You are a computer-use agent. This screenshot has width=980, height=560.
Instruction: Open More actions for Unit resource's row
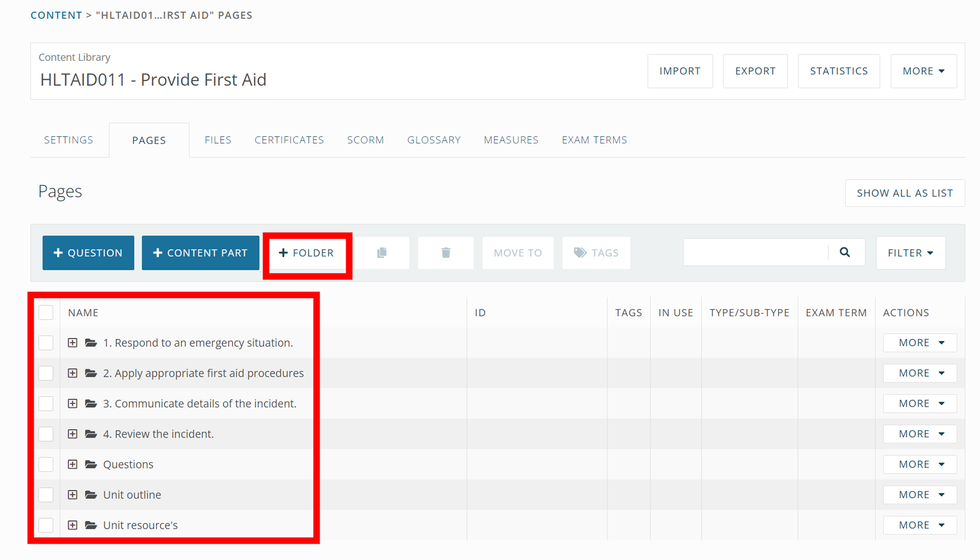920,525
